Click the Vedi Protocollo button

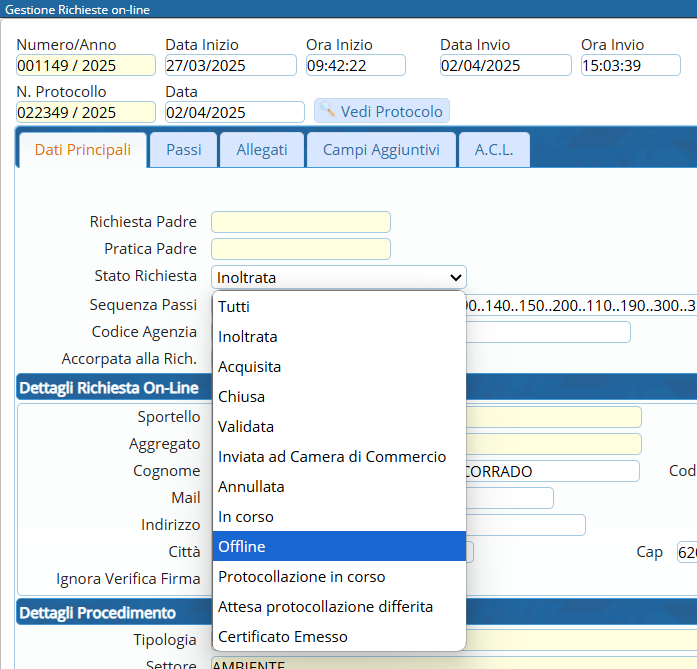(x=382, y=111)
